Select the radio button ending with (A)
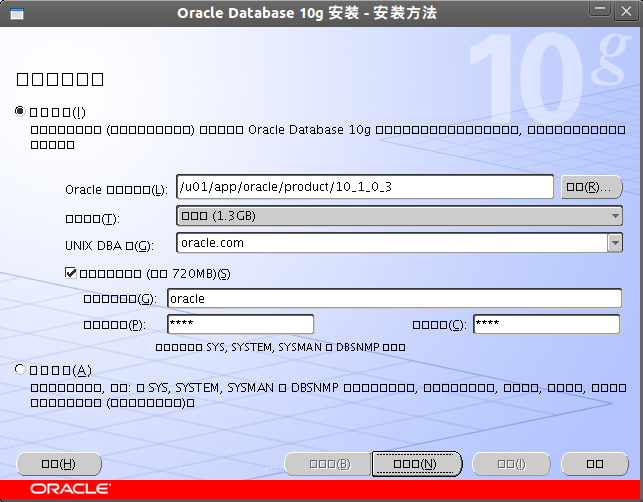 (20, 370)
